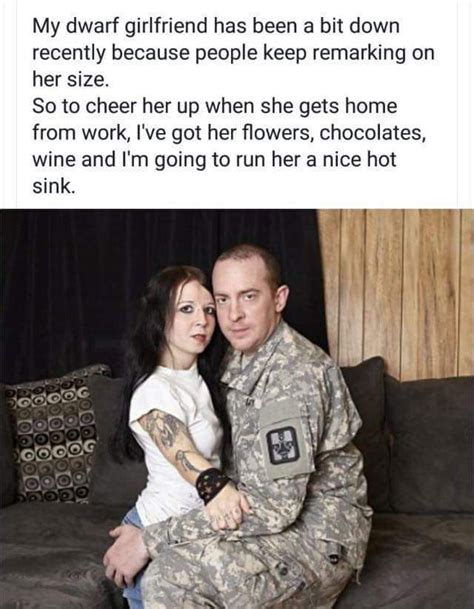Click the gray couch cushion on right side

(427, 447)
